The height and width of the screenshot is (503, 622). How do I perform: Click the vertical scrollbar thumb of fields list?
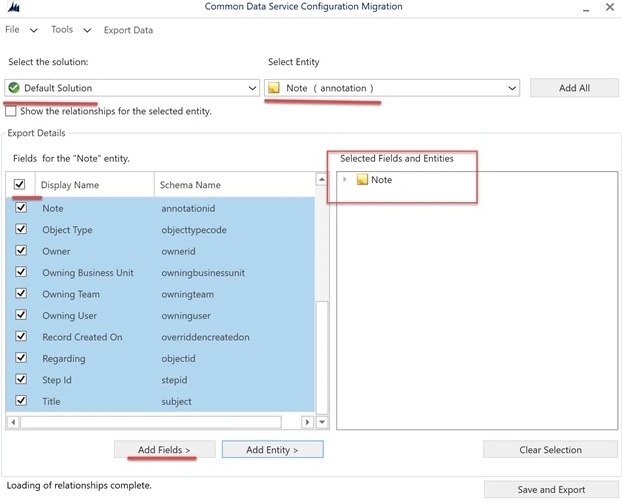tap(322, 357)
